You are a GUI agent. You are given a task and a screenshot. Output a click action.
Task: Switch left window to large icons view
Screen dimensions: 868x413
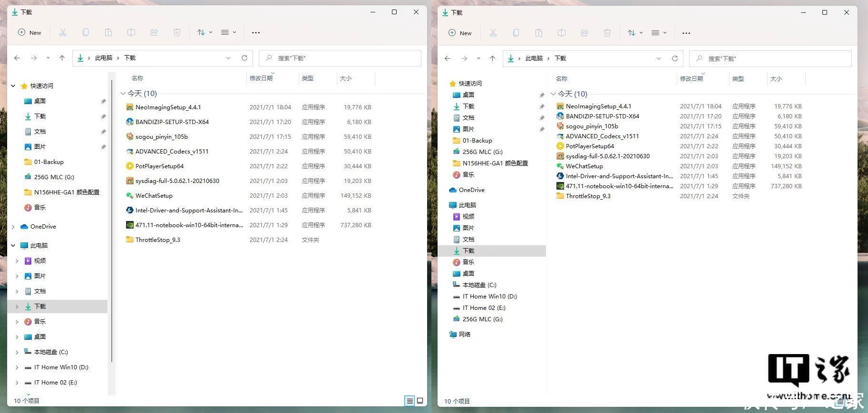click(x=420, y=401)
